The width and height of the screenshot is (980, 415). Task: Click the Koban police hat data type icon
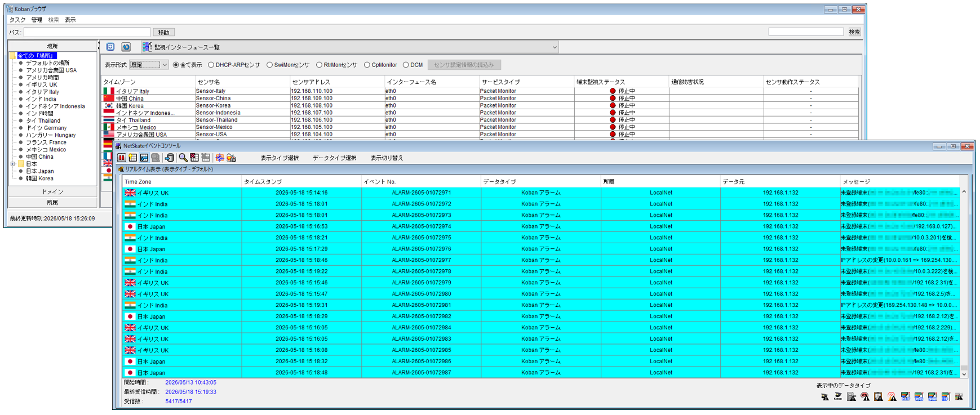838,397
